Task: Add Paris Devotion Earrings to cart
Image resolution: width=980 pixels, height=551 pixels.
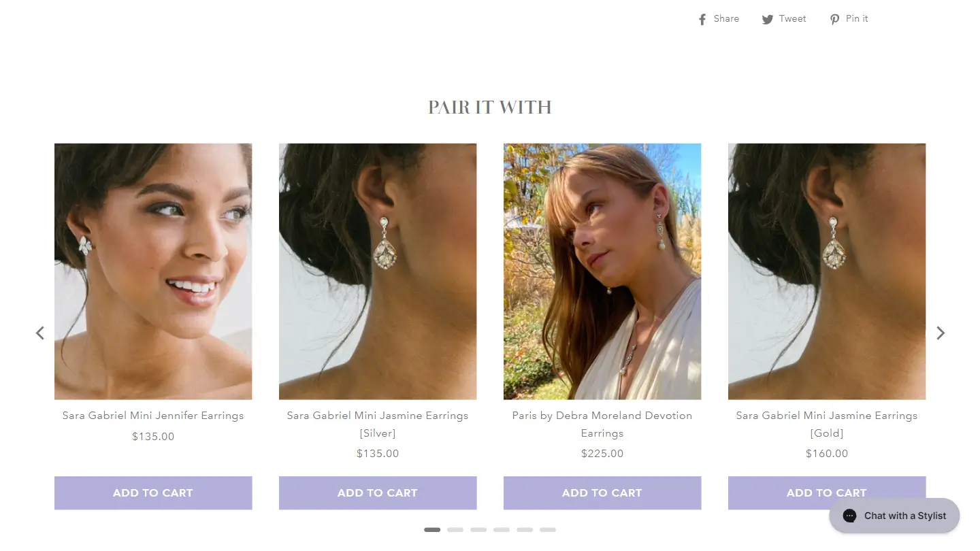Action: tap(602, 492)
